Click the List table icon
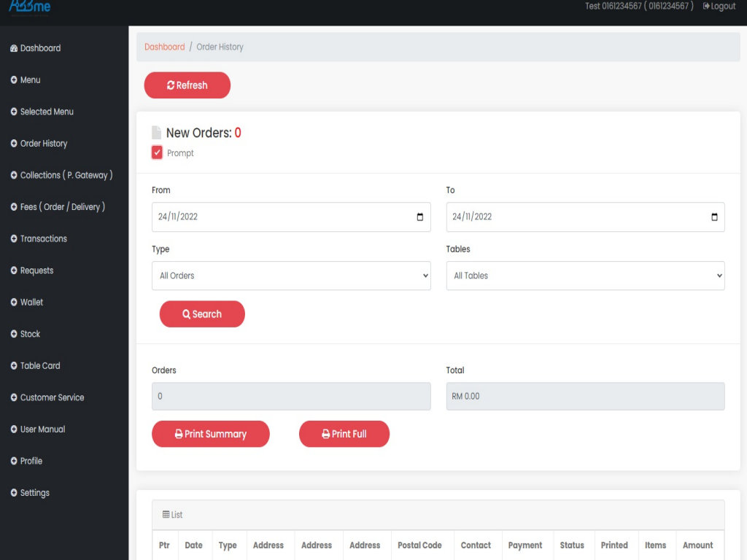 (166, 515)
